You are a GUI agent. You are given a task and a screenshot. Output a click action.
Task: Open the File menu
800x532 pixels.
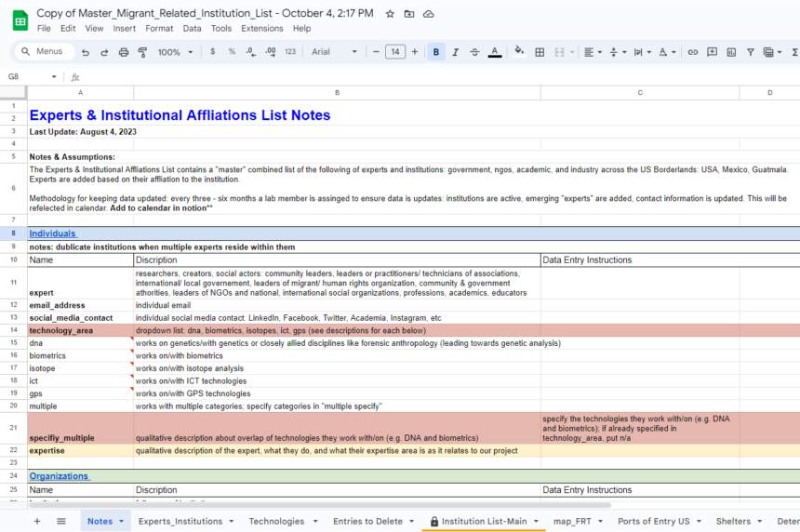click(44, 29)
